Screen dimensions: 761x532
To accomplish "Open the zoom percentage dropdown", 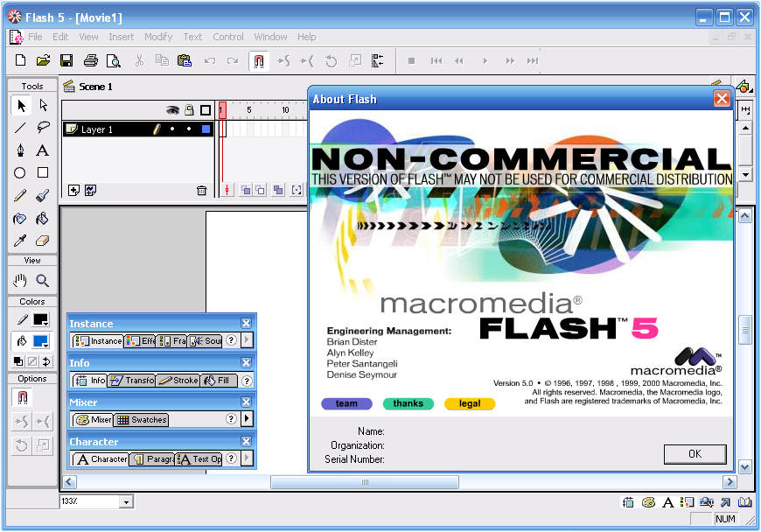I will (126, 502).
